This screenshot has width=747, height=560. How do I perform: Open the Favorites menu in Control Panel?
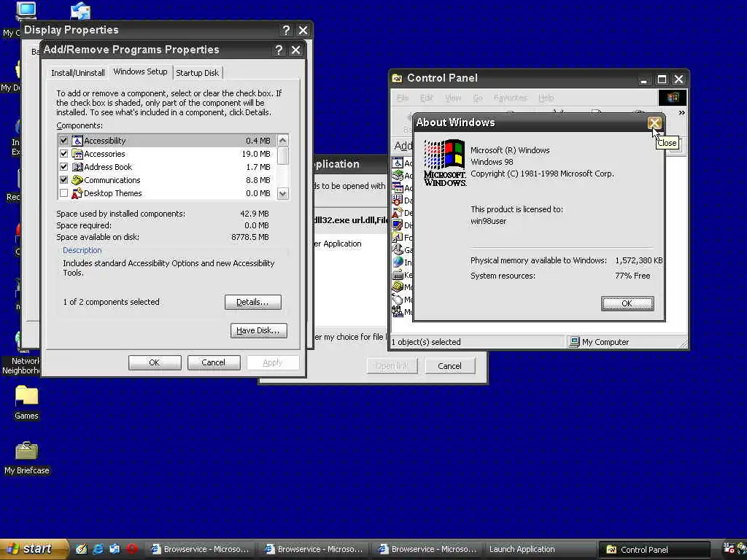coord(510,98)
